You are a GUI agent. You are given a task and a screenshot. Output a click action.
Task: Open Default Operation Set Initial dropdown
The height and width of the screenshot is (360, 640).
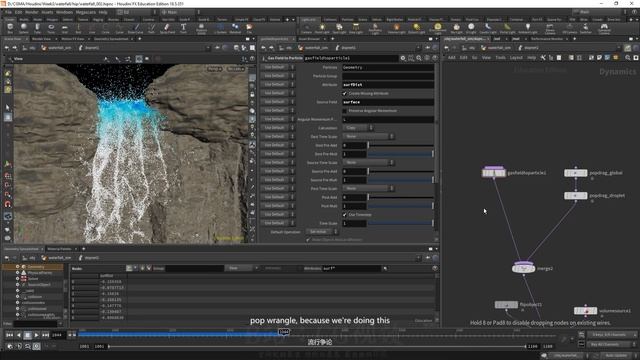coord(322,232)
